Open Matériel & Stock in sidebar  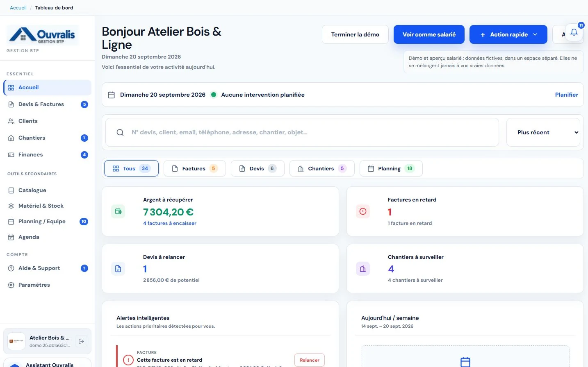pos(47,206)
